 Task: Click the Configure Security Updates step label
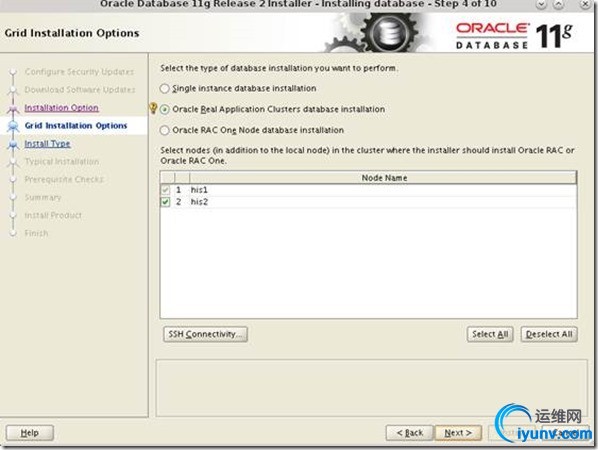pos(79,72)
